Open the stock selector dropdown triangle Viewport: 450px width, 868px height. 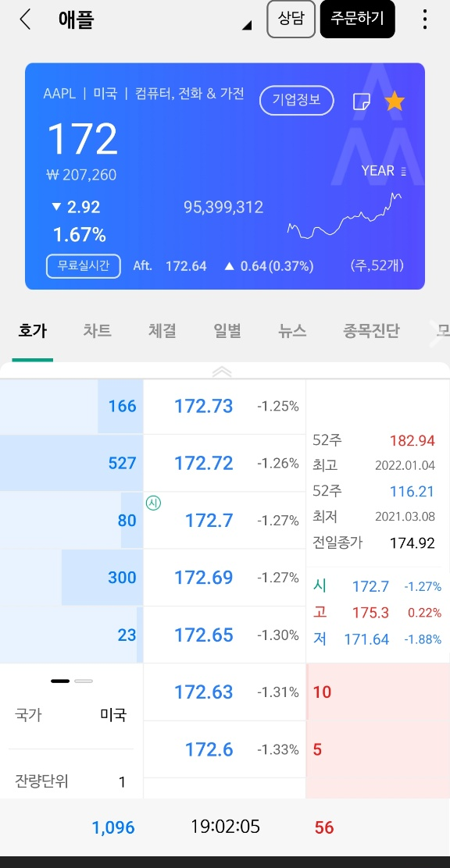click(247, 26)
